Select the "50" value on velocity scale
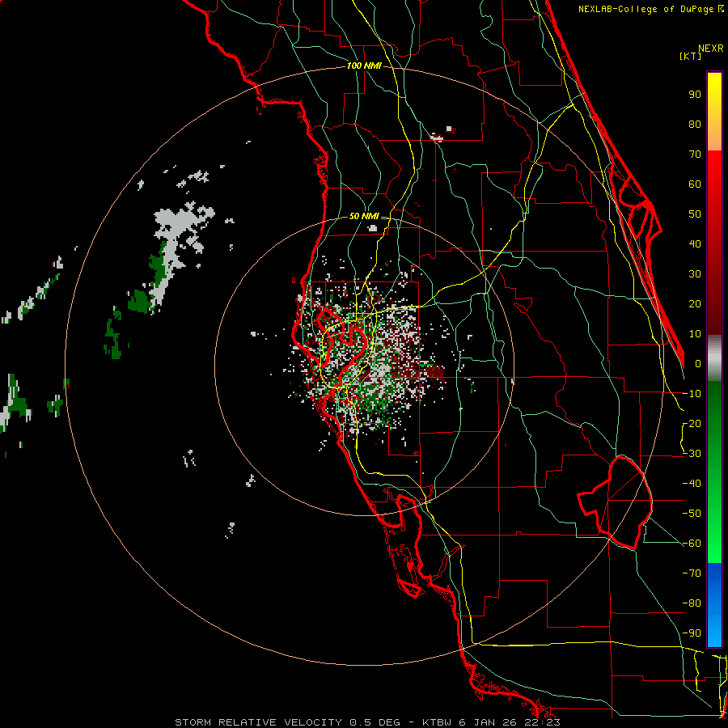Viewport: 728px width, 728px height. pos(695,214)
